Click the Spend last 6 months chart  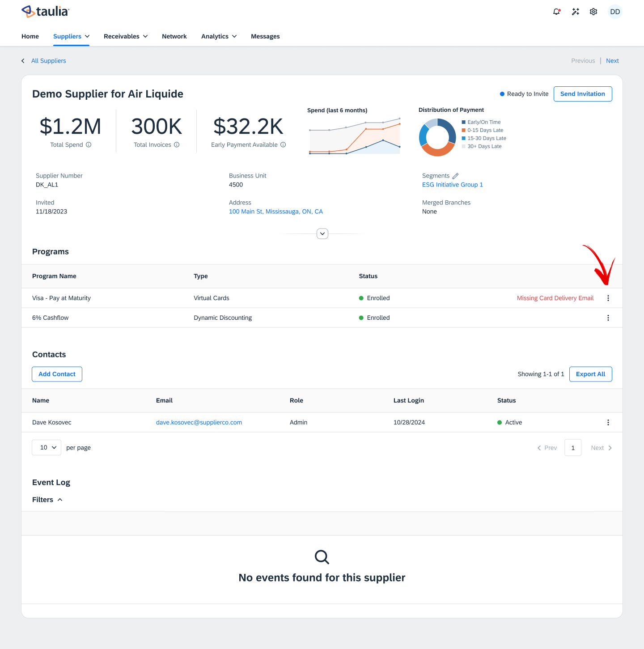pyautogui.click(x=355, y=136)
